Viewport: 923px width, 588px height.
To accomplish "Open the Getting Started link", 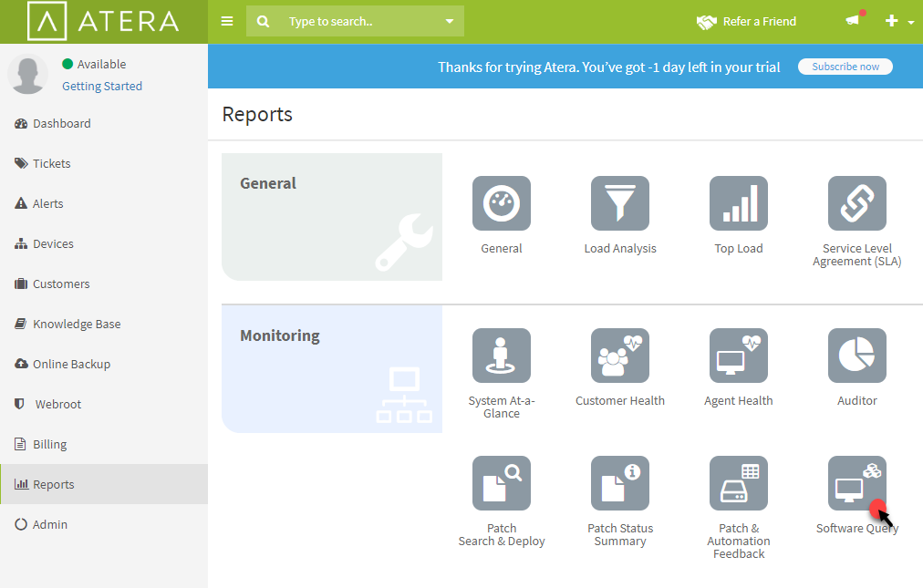I will click(102, 86).
